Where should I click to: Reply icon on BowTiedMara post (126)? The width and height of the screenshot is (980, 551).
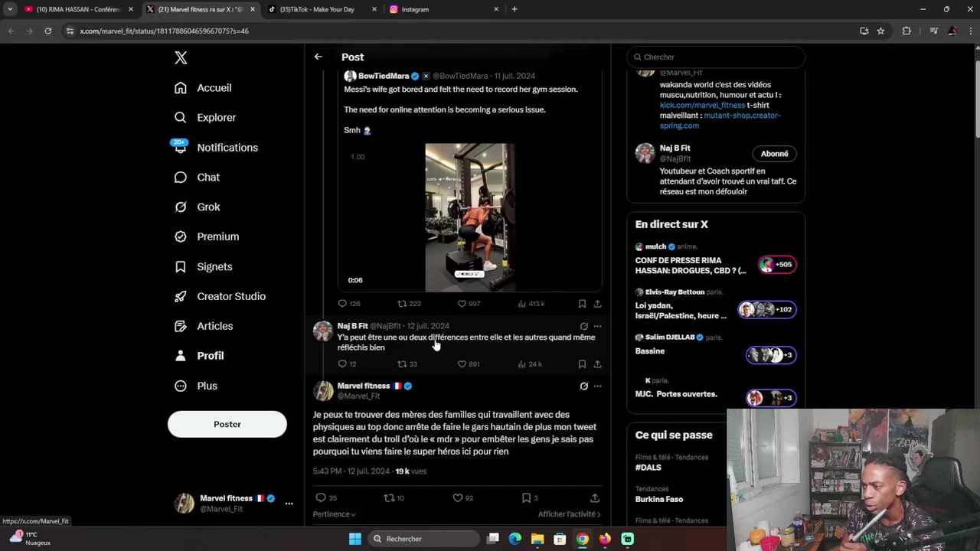coord(343,304)
